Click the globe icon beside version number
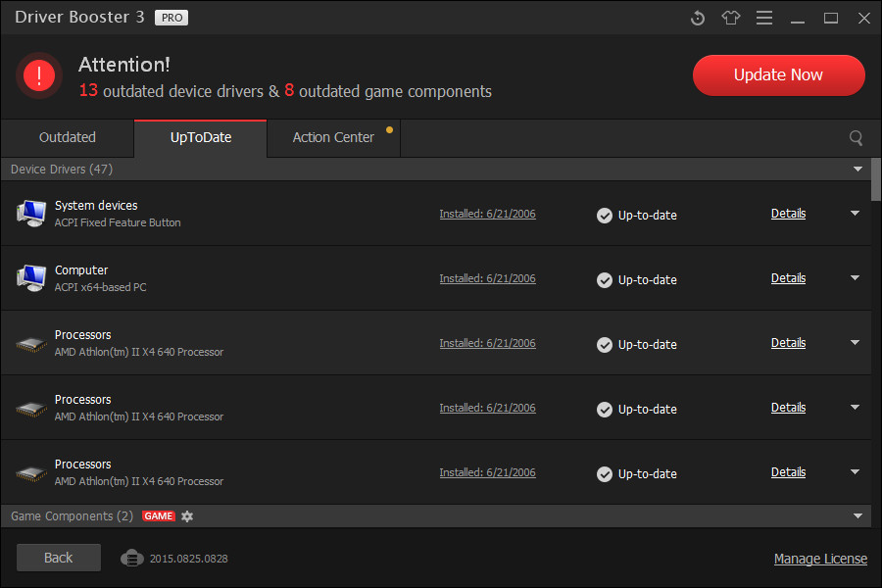The height and width of the screenshot is (588, 882). (132, 558)
